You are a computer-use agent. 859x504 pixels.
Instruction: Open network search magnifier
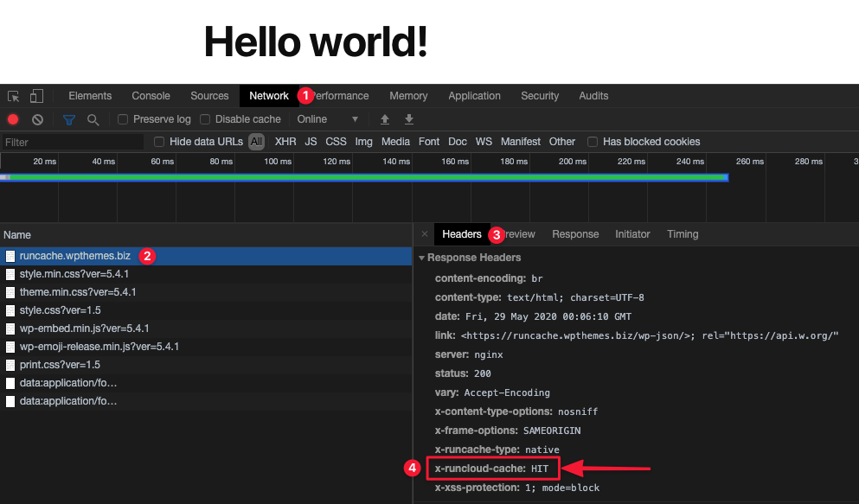click(x=93, y=119)
